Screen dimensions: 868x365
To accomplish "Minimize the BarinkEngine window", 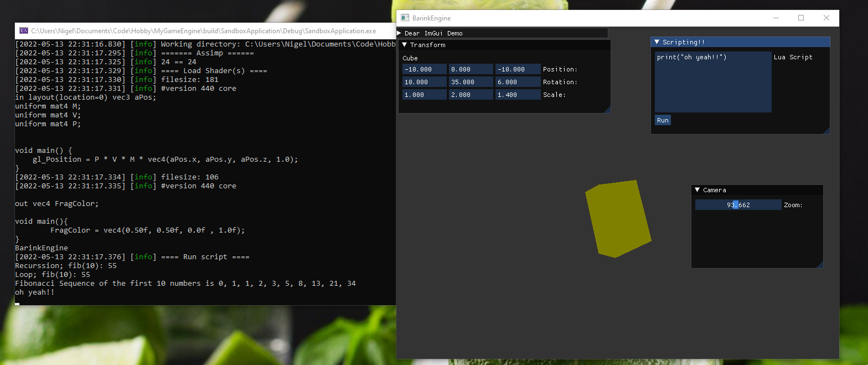I will point(775,18).
